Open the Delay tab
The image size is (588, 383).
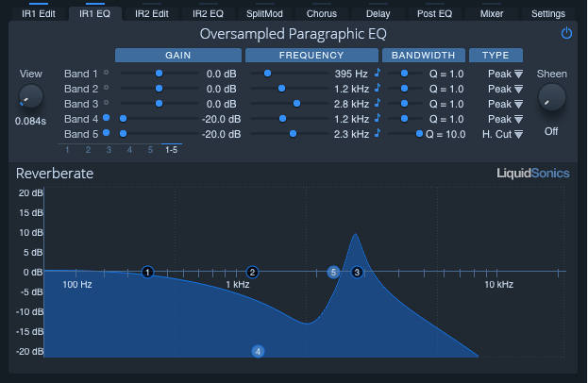378,14
